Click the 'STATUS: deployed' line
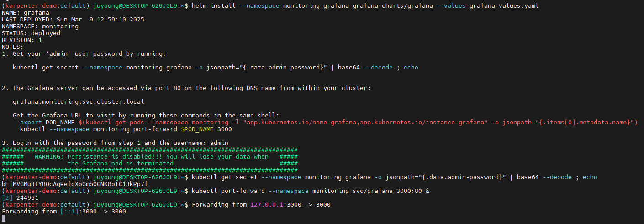 point(31,33)
